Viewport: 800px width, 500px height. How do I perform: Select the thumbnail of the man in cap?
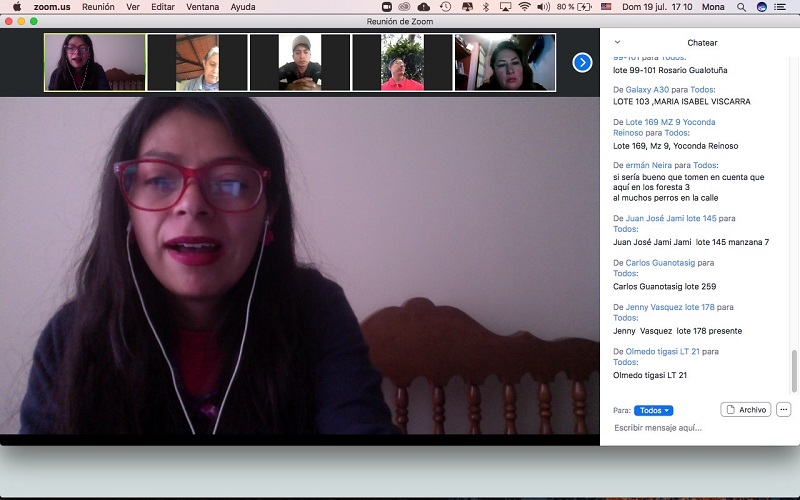pos(300,62)
